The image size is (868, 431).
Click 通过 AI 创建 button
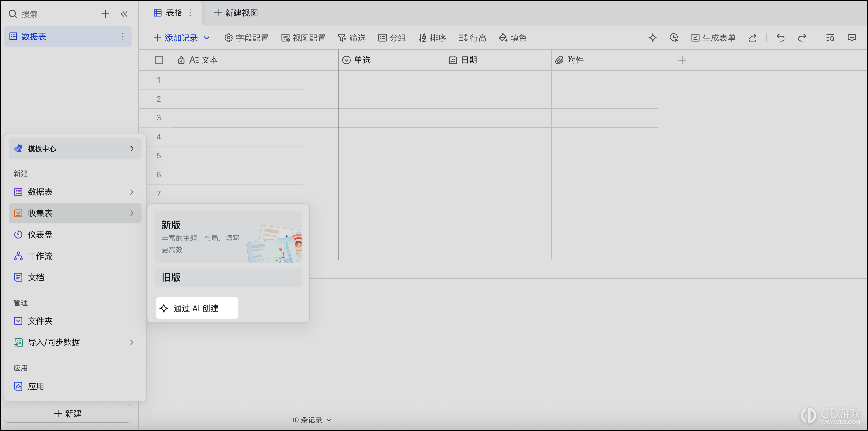pyautogui.click(x=197, y=308)
